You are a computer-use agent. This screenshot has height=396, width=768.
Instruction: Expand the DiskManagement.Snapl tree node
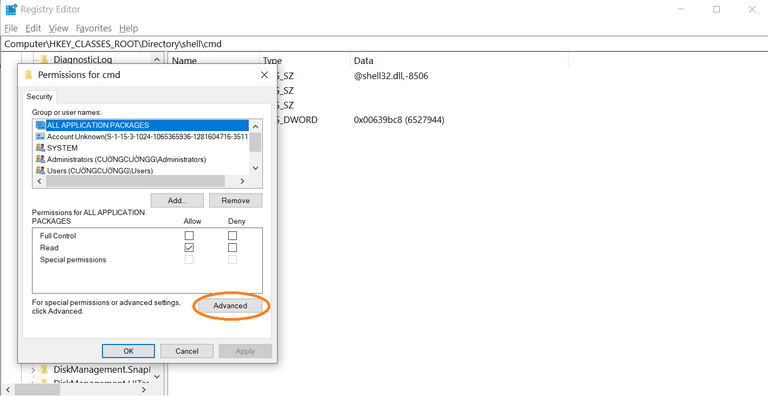33,370
